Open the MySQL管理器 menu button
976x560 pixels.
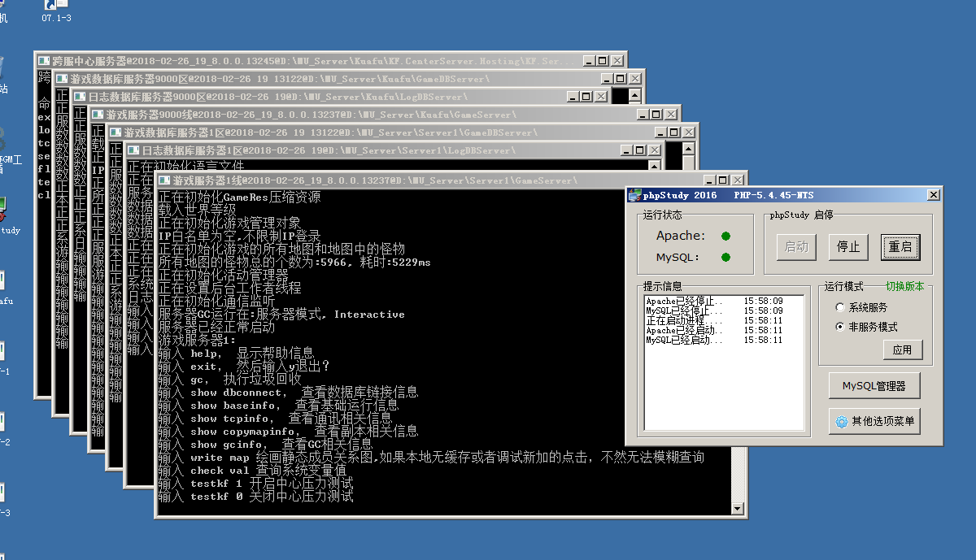click(874, 386)
